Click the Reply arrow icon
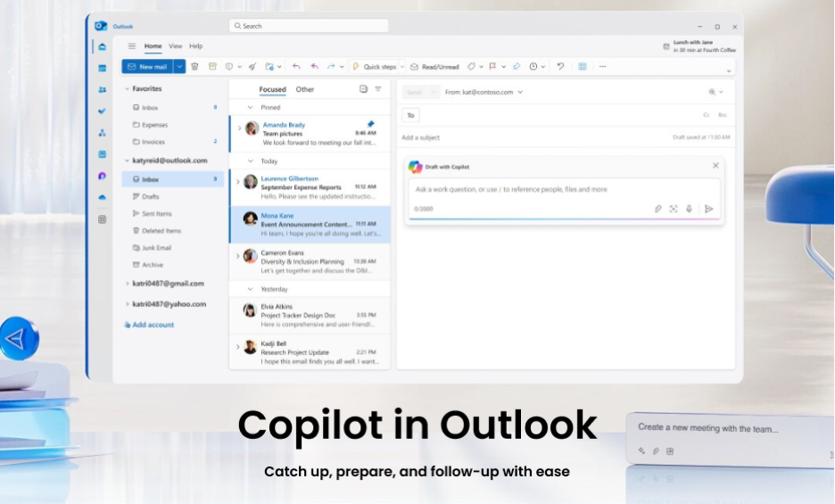 point(296,67)
